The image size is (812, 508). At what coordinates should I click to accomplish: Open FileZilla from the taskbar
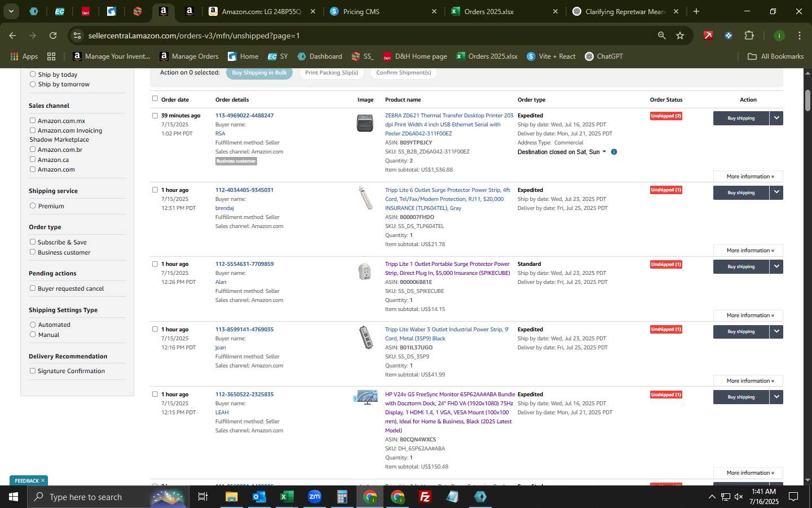(x=425, y=497)
